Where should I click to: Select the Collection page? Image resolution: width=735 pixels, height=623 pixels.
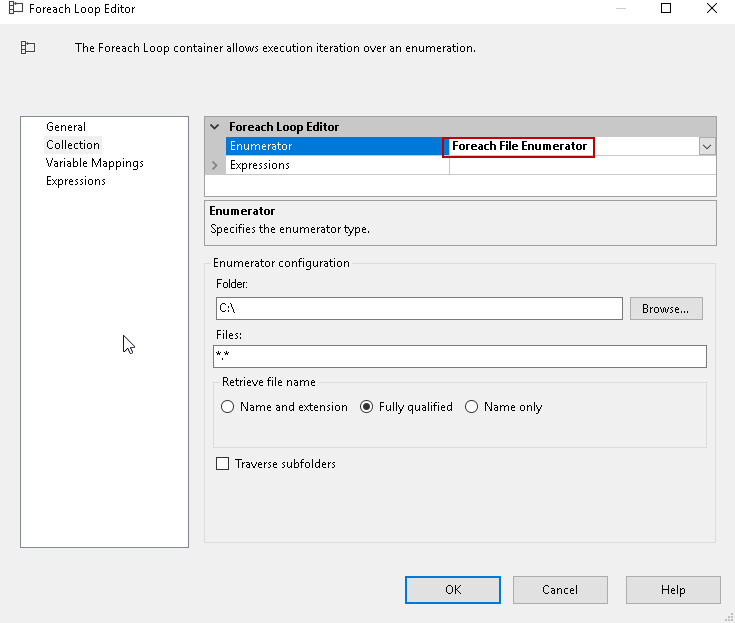(x=73, y=145)
